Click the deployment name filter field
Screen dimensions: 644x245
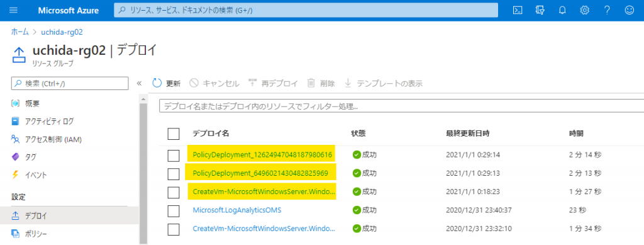point(401,106)
